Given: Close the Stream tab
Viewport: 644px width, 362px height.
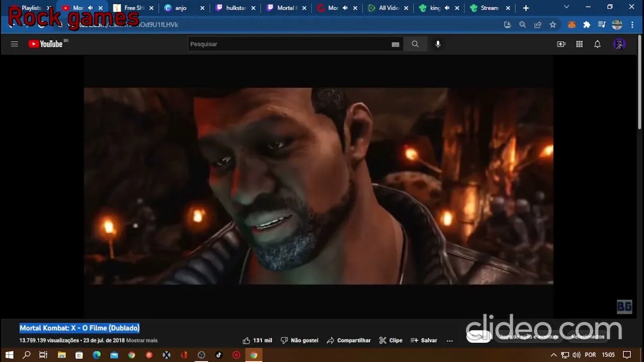Looking at the screenshot, I should pos(508,8).
